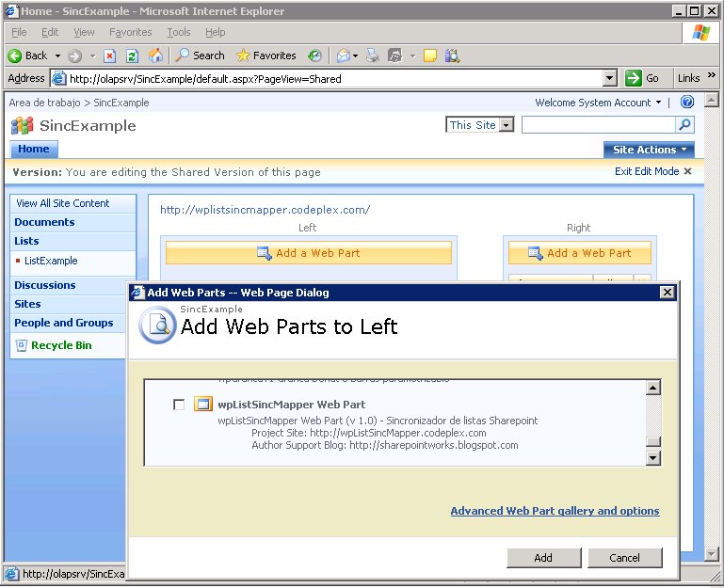The width and height of the screenshot is (724, 588).
Task: Click inside the site search text box
Action: pyautogui.click(x=599, y=124)
